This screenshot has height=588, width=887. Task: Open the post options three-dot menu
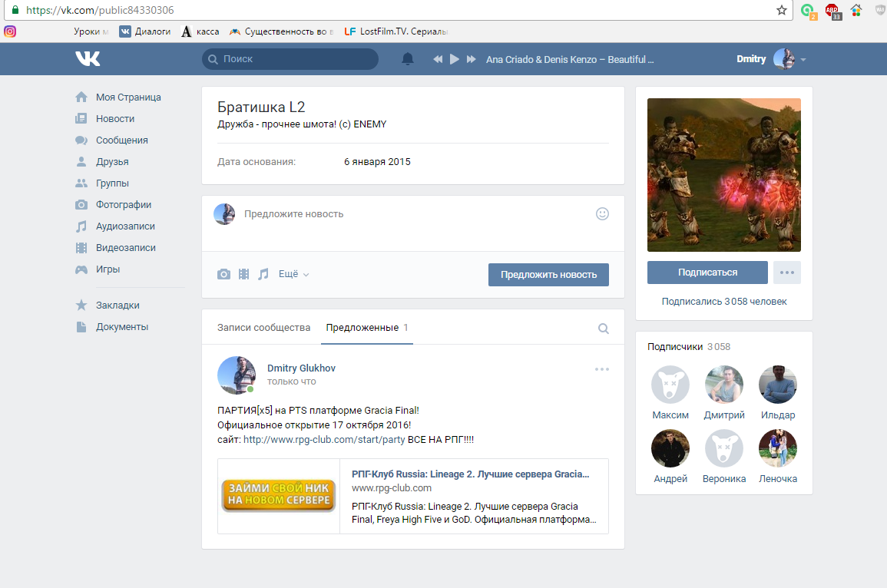click(602, 369)
